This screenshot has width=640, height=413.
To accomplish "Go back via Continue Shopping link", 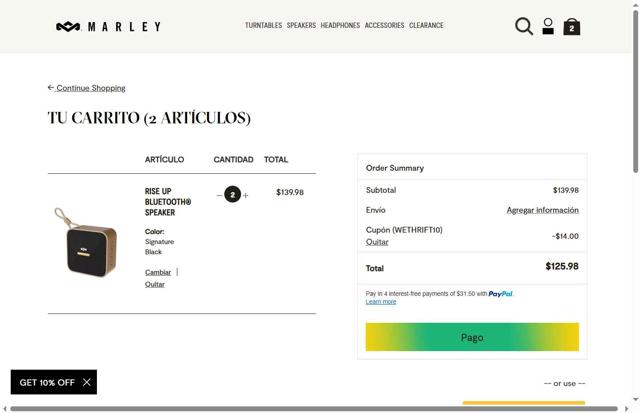I will pyautogui.click(x=87, y=88).
